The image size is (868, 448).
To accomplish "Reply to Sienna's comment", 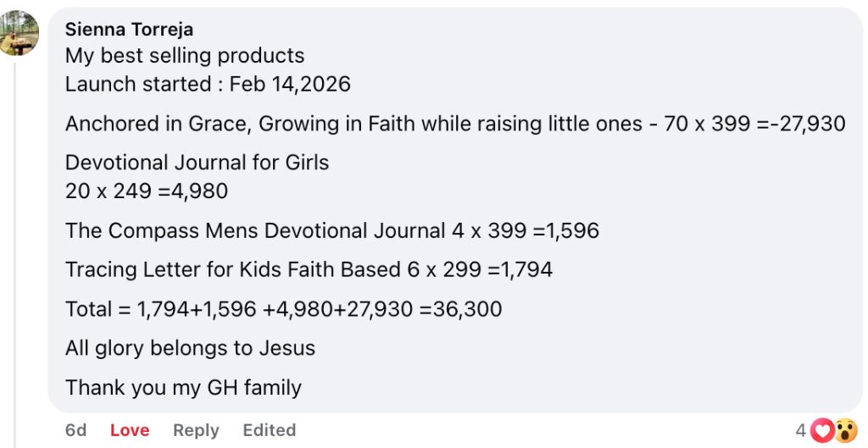I will click(x=196, y=430).
